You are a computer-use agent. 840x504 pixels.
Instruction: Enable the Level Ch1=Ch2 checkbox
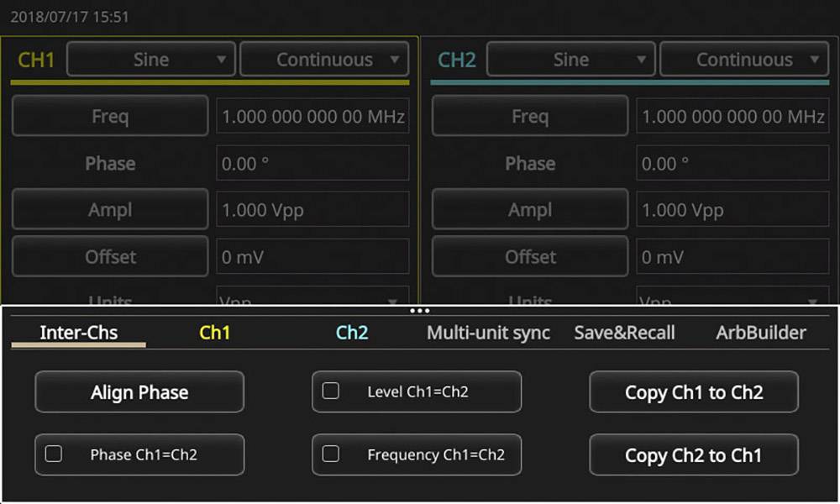pos(330,391)
